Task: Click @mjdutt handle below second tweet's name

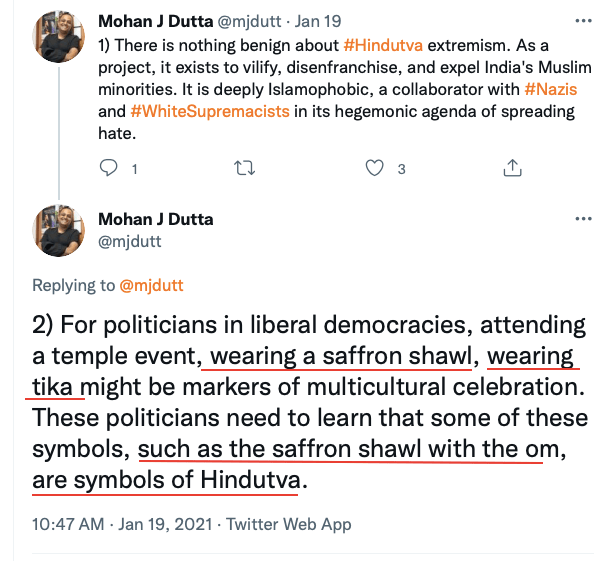Action: click(x=128, y=241)
